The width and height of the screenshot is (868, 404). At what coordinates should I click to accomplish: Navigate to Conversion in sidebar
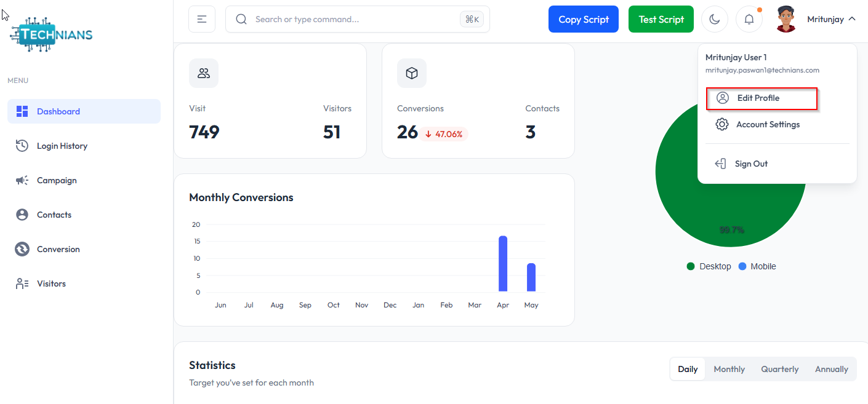click(x=58, y=249)
